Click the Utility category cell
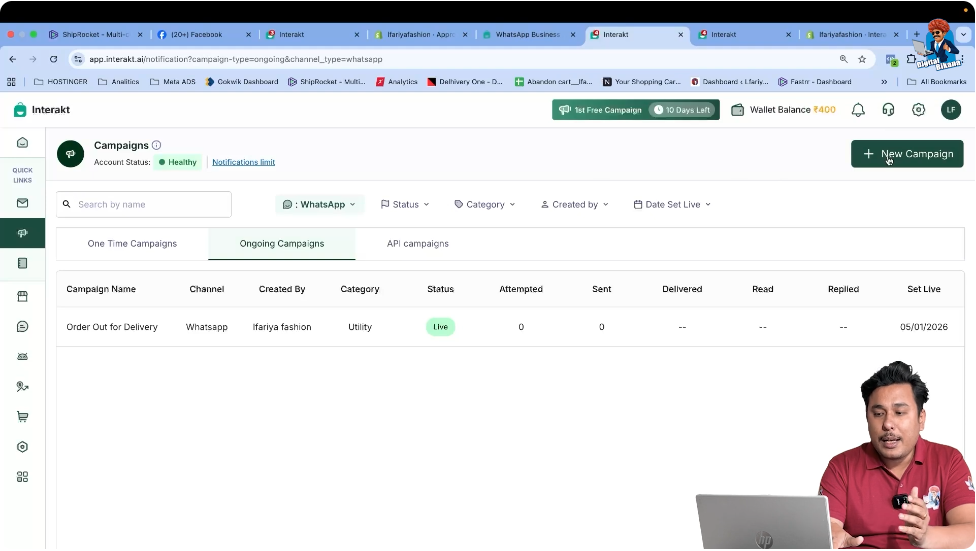 point(360,327)
